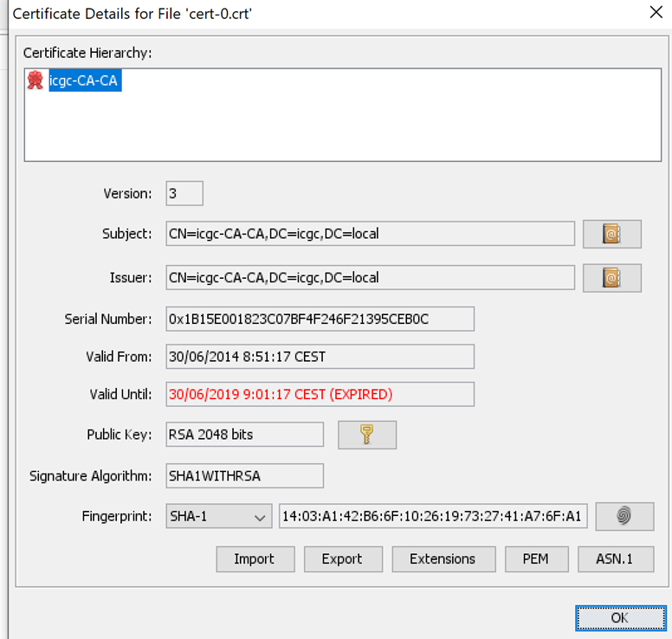
Task: Click the Signature Algorithm field
Action: pyautogui.click(x=245, y=475)
